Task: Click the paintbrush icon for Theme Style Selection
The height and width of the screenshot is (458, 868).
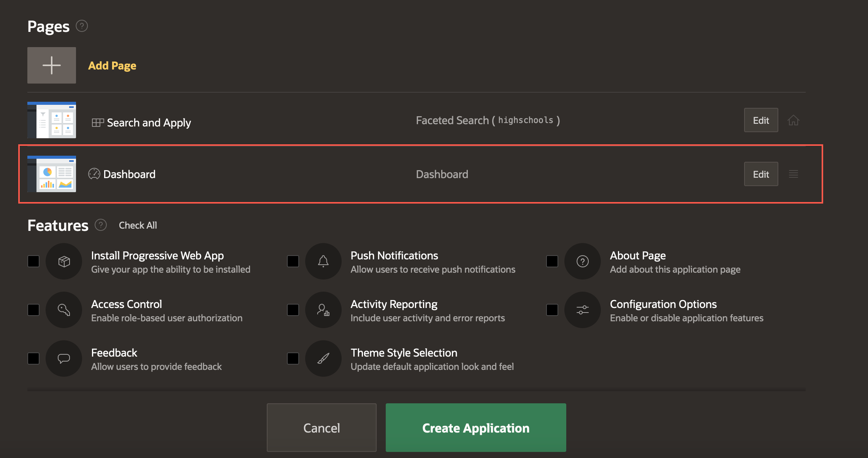Action: (323, 359)
